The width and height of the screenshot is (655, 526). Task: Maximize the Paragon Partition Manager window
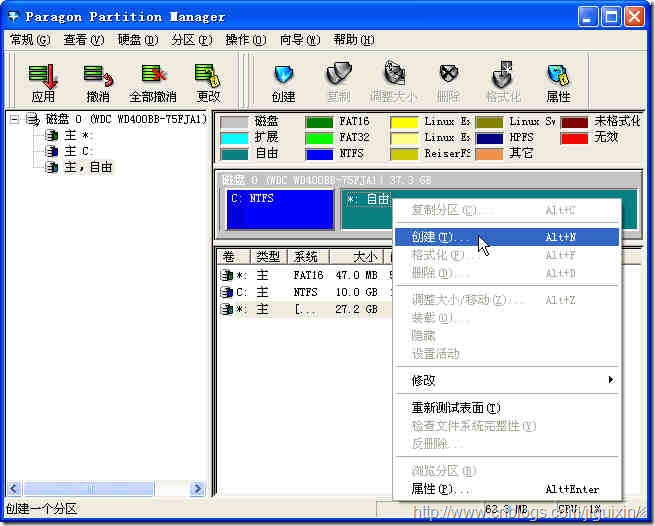(610, 17)
